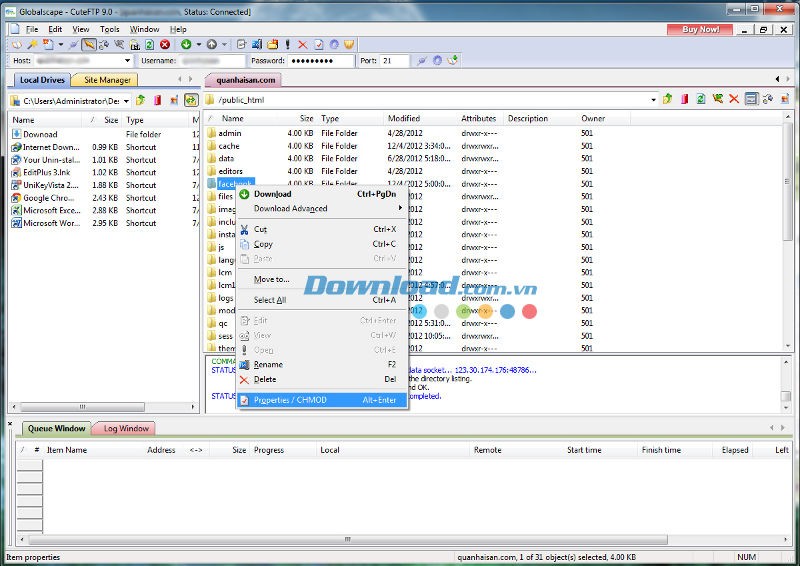Image resolution: width=800 pixels, height=566 pixels.
Task: Click the refresh icon in remote pane toolbar
Action: 701,99
